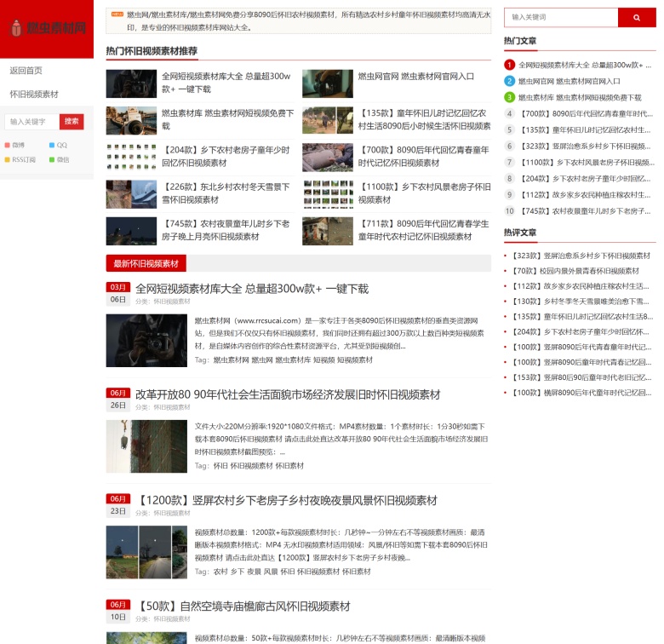Screen dimensions: 664x644
Task: Open 热评文章 item 【130款】乡村冬季冬天雪景
Action: (x=581, y=302)
